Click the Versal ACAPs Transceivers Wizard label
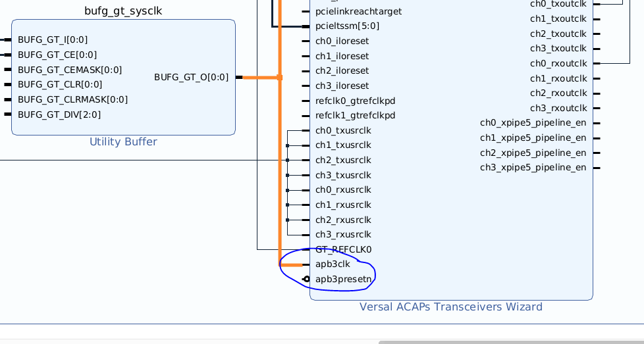 (450, 307)
